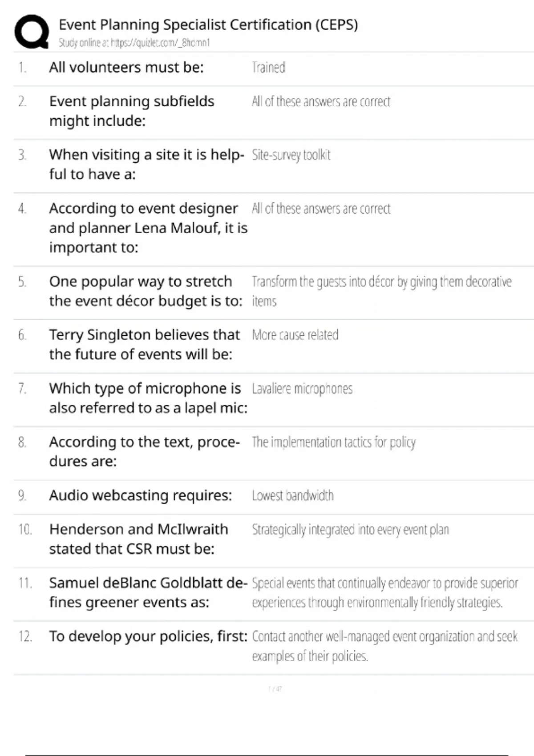Select the Terry Singleton question

point(145,344)
